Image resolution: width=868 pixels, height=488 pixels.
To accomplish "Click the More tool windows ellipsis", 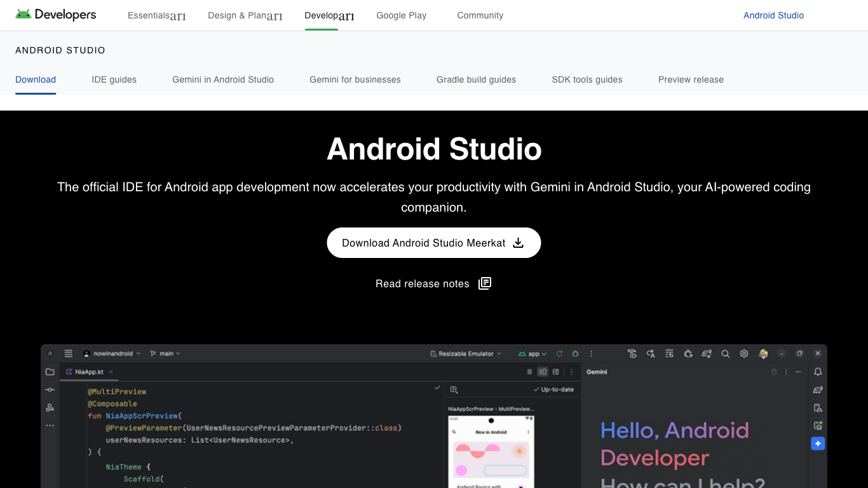I will point(50,426).
